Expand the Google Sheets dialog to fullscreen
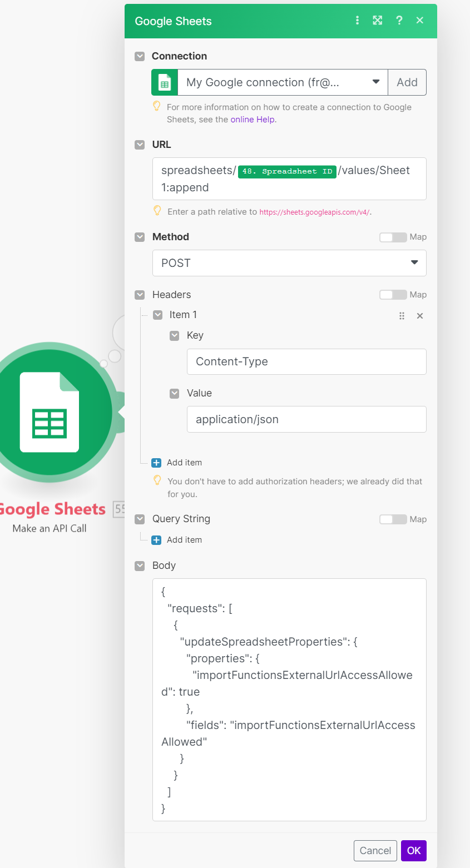 [378, 21]
